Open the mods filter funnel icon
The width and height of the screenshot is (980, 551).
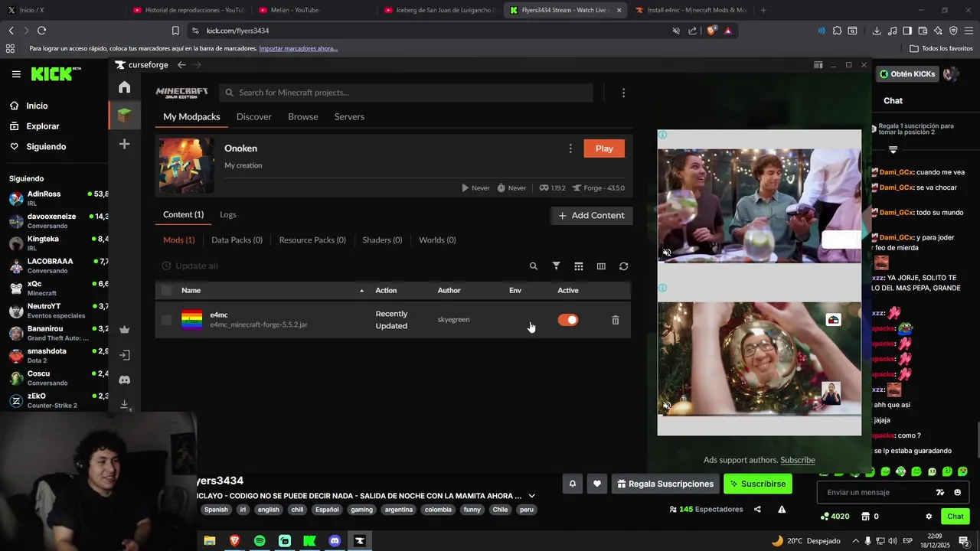(557, 266)
